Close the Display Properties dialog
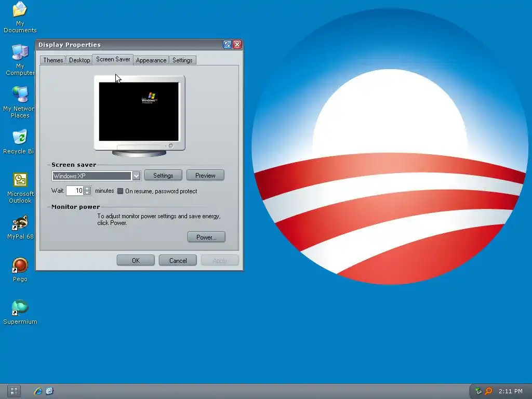This screenshot has height=399, width=532. [237, 45]
